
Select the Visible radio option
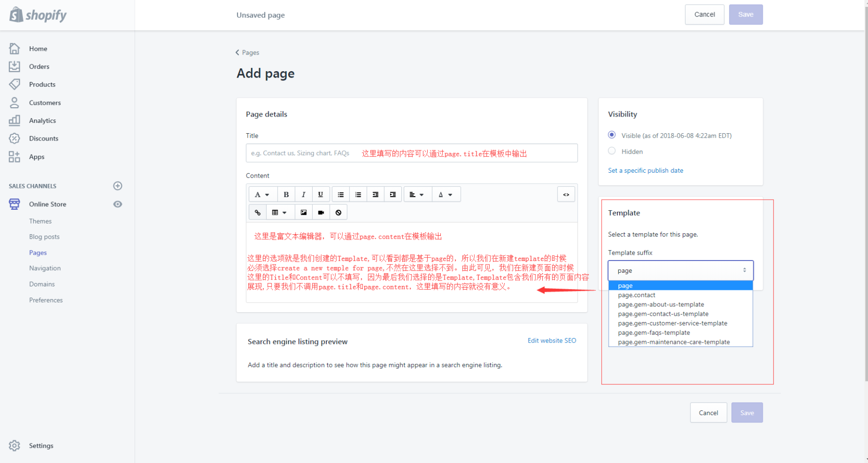point(612,135)
